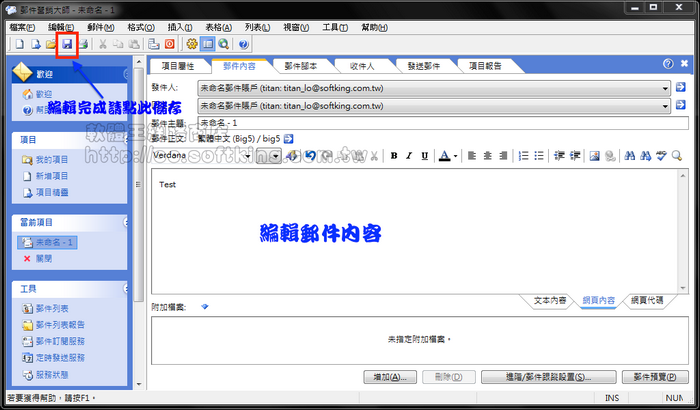Click the magnifier search icon in editor toolbar
Image resolution: width=700 pixels, height=410 pixels.
(677, 156)
